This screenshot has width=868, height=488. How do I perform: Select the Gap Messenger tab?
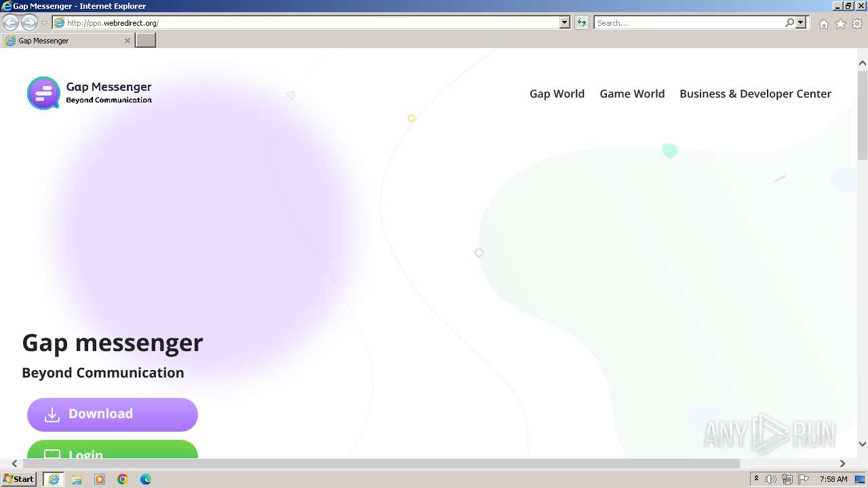tap(68, 41)
